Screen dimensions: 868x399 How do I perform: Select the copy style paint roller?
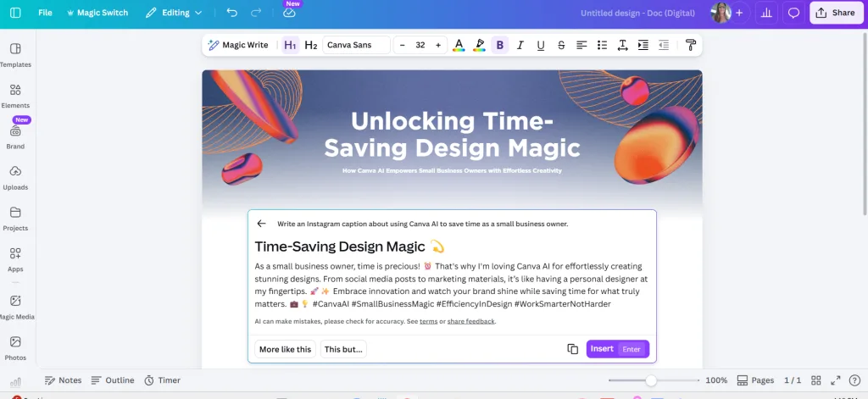(691, 45)
